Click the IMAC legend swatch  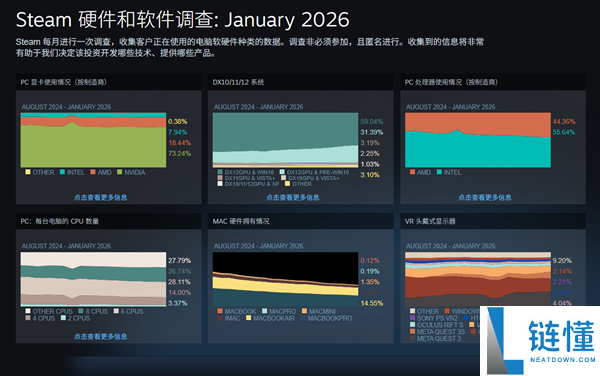(x=220, y=318)
